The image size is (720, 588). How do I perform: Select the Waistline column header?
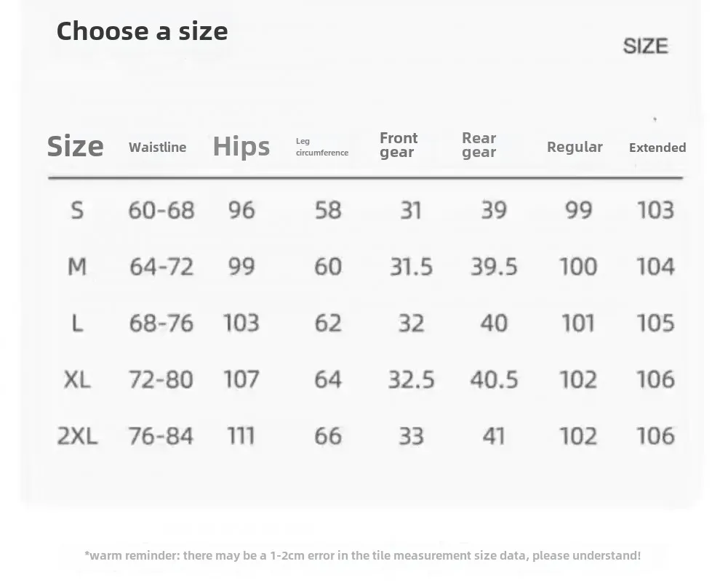(158, 148)
